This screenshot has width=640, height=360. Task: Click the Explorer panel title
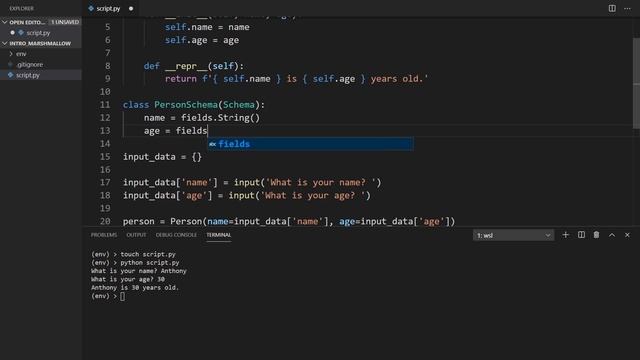pos(22,9)
